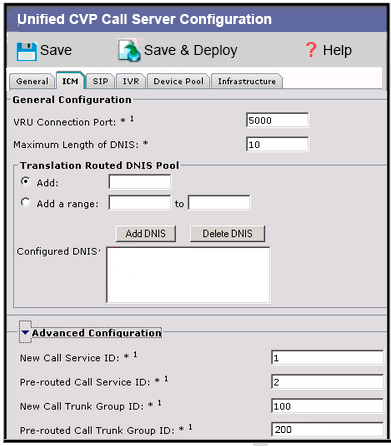Viewport: 391px width, 446px height.
Task: Open the Infrastructure tab
Action: coord(247,81)
